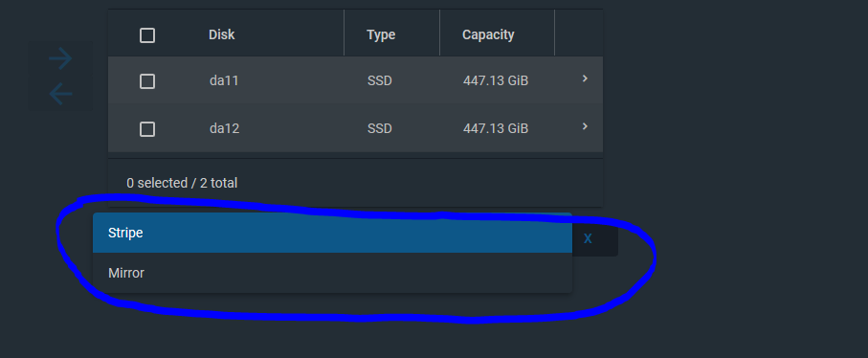Select the da12 disk name cell

click(224, 129)
